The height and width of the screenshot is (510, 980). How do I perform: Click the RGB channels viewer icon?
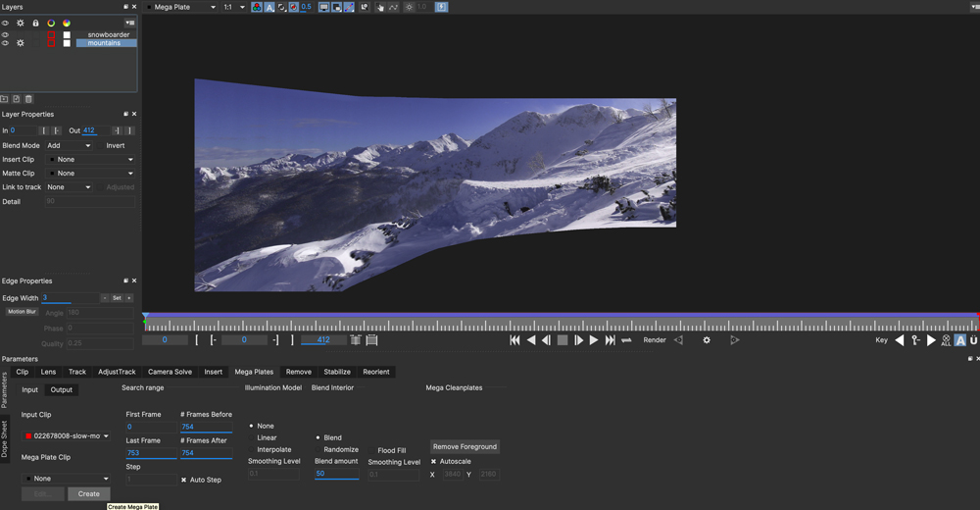[x=256, y=7]
